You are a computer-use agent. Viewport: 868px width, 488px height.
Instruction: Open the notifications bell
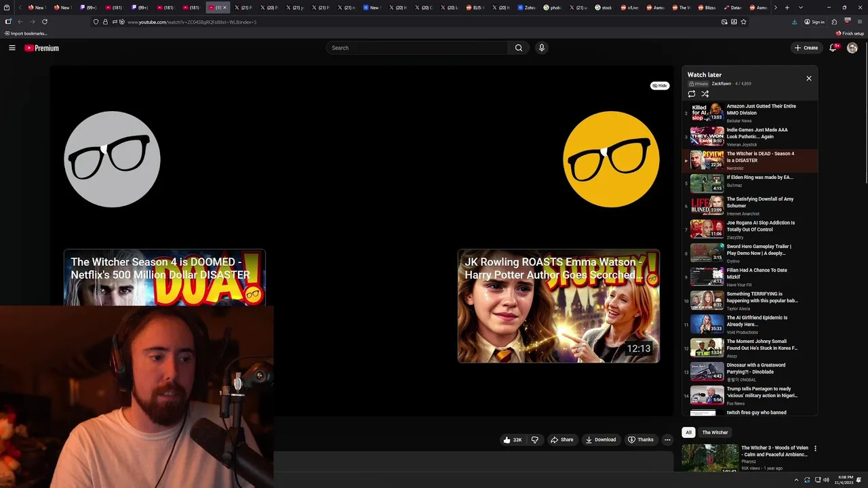[x=833, y=48]
